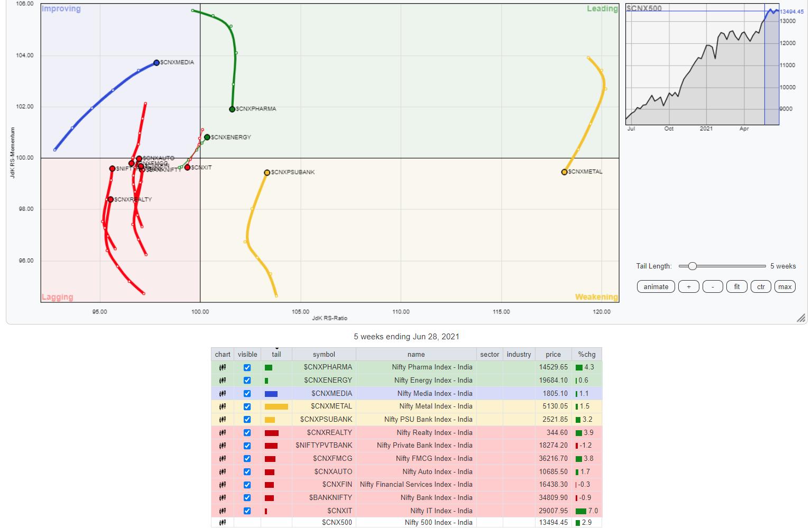Click the fit button
The height and width of the screenshot is (528, 812).
point(736,287)
